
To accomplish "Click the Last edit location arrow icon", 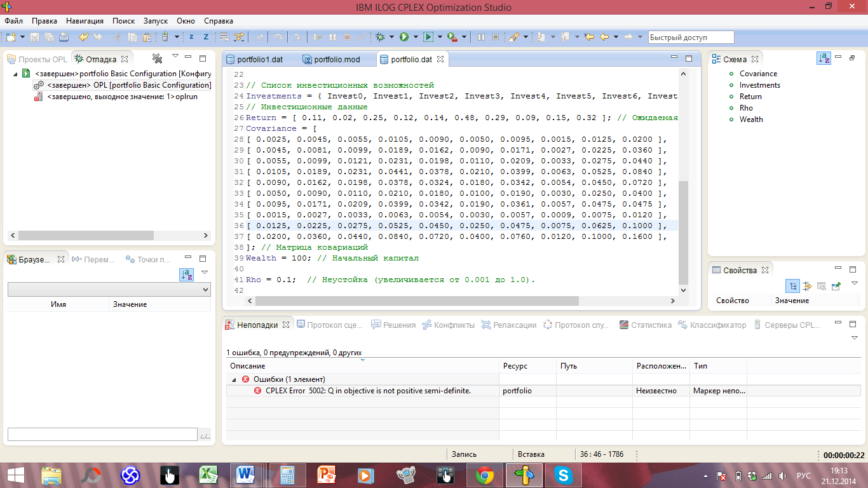I will 588,37.
